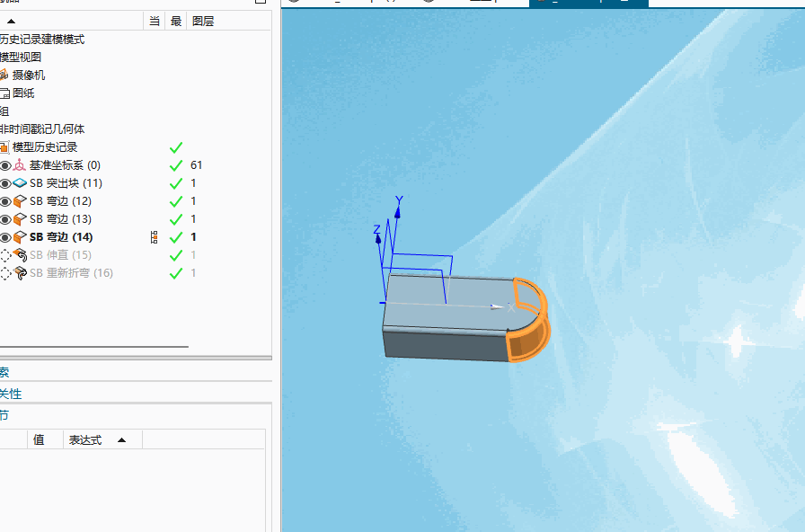Click the gray top face of the sheet metal body
Viewport: 805px width, 532px height.
point(452,307)
